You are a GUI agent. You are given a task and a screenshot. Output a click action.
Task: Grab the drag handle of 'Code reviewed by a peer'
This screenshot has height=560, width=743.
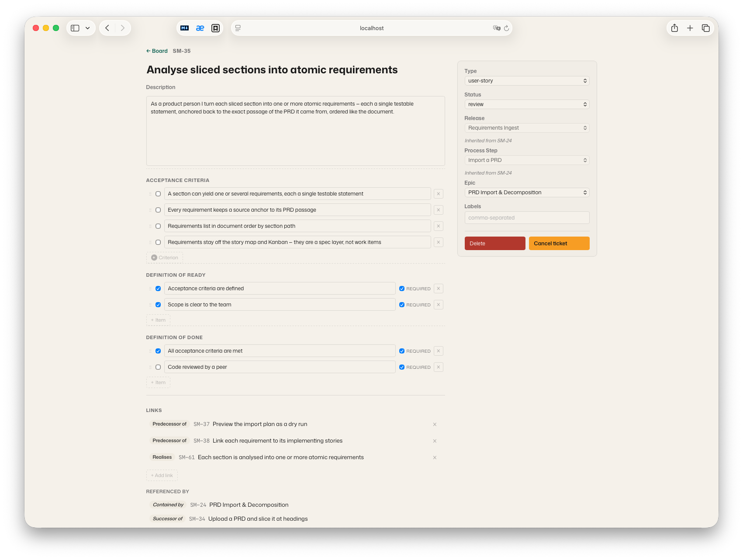(150, 367)
